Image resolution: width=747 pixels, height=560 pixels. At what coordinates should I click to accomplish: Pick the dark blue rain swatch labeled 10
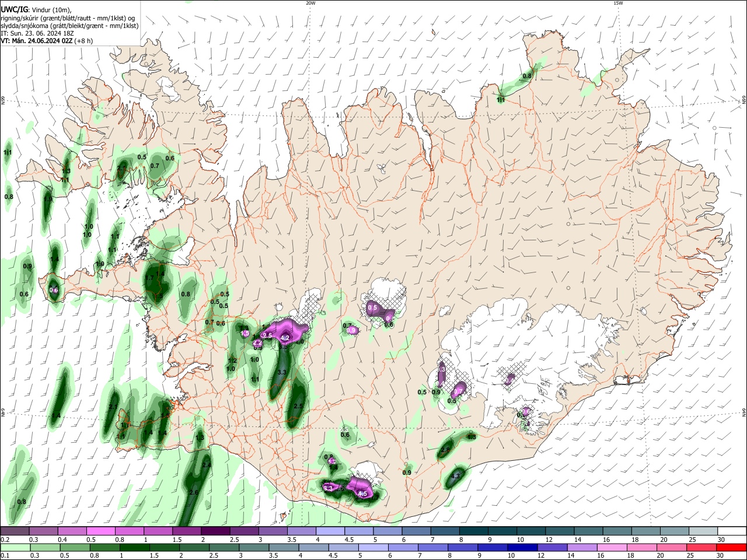[x=522, y=547]
